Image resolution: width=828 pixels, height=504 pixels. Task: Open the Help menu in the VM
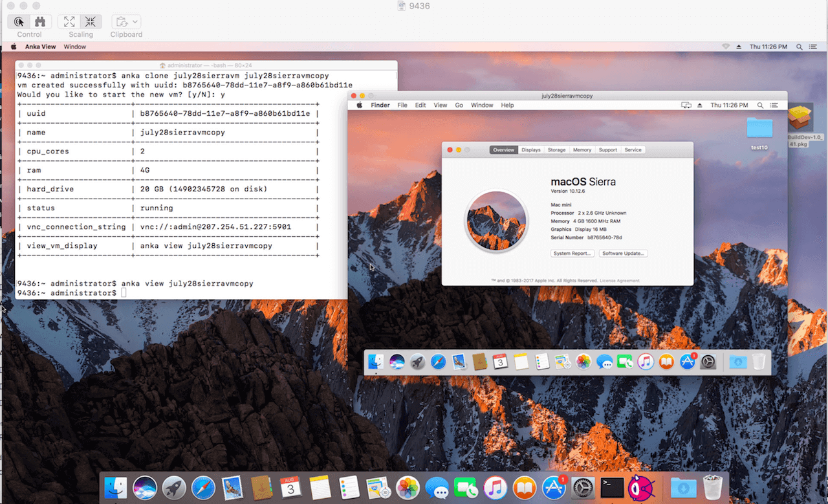coord(508,105)
